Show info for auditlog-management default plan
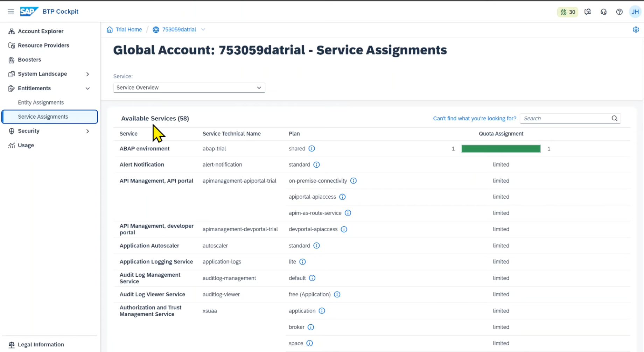Viewport: 644px width, 352px height. point(312,278)
